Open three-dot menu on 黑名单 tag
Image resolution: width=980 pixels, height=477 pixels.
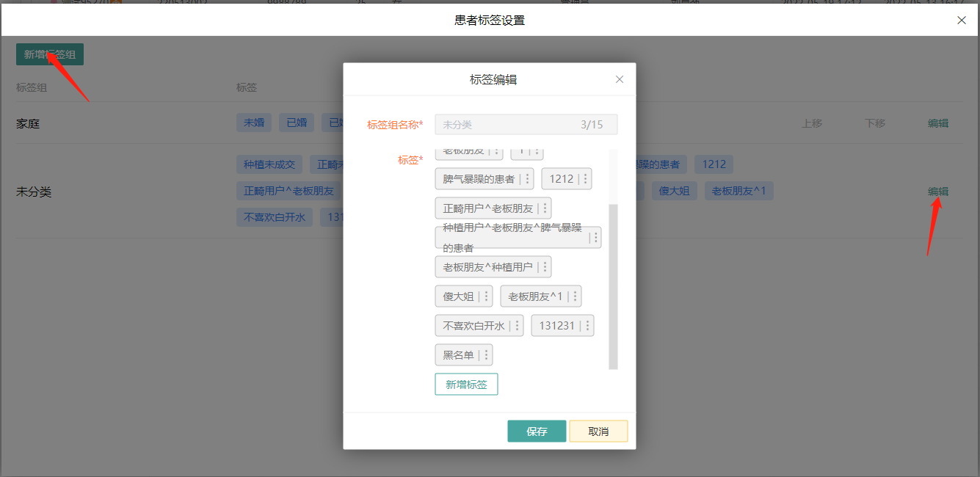[486, 355]
